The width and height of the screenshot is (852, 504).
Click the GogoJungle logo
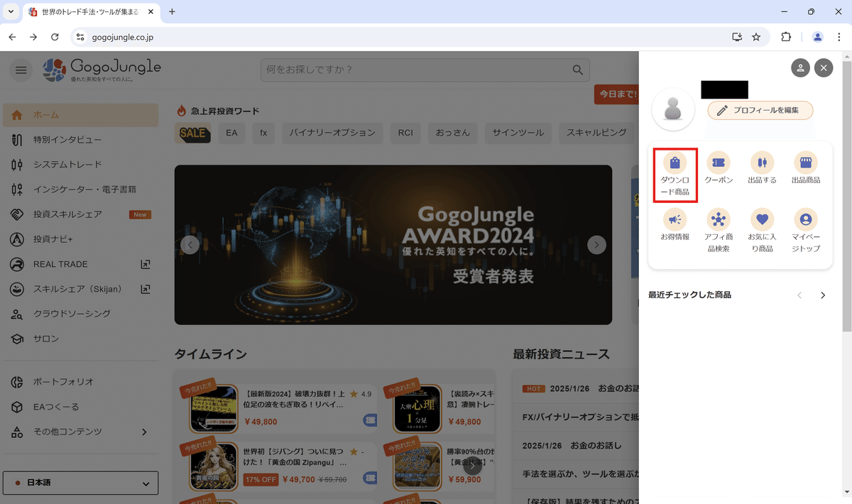click(102, 70)
